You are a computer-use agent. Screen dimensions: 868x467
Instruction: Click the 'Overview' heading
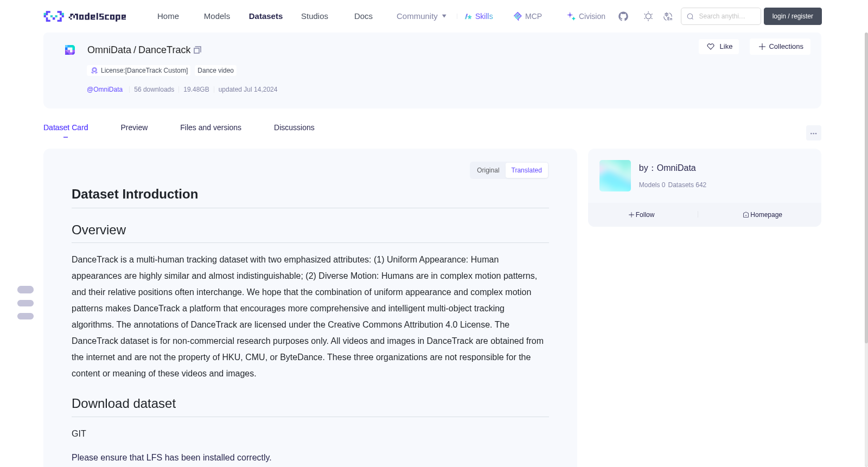pyautogui.click(x=99, y=230)
